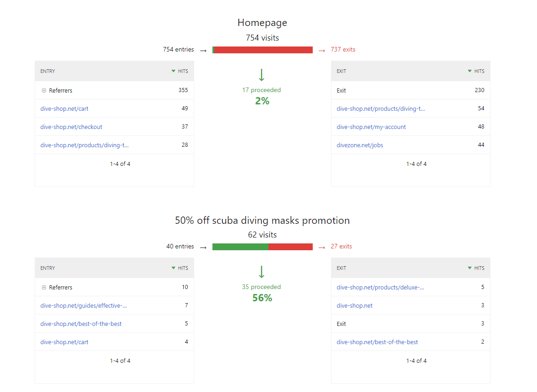
Task: Click the arrow next to 737 exits
Action: [x=322, y=49]
